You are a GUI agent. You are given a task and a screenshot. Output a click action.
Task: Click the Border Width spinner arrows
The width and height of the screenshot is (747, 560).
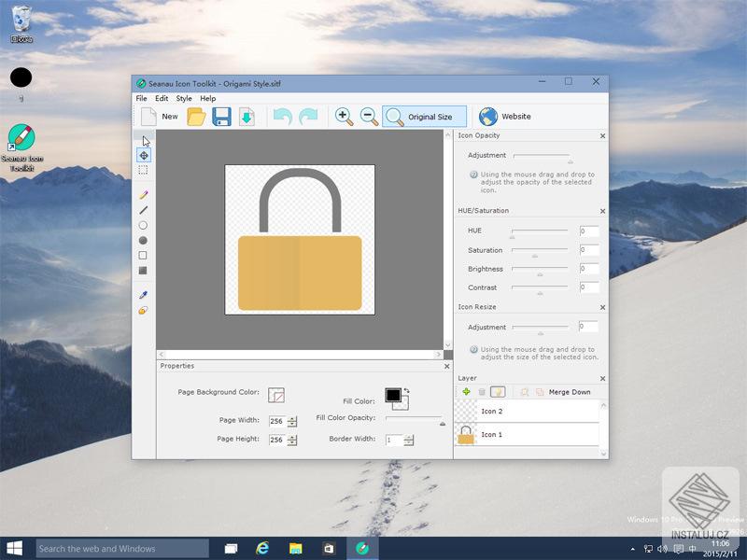pos(409,440)
